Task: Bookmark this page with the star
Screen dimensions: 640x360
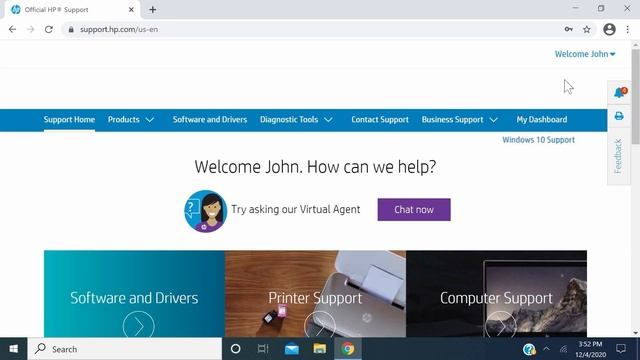Action: [587, 29]
